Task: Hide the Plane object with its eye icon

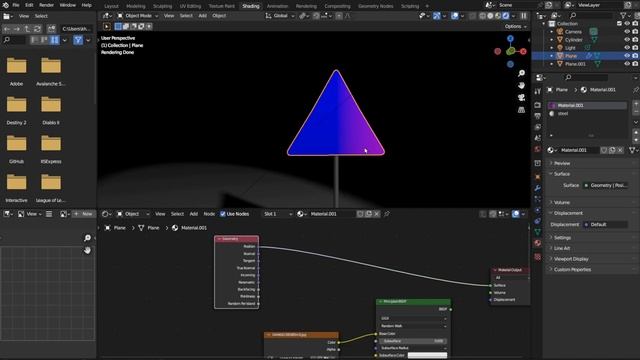Action: (627, 56)
